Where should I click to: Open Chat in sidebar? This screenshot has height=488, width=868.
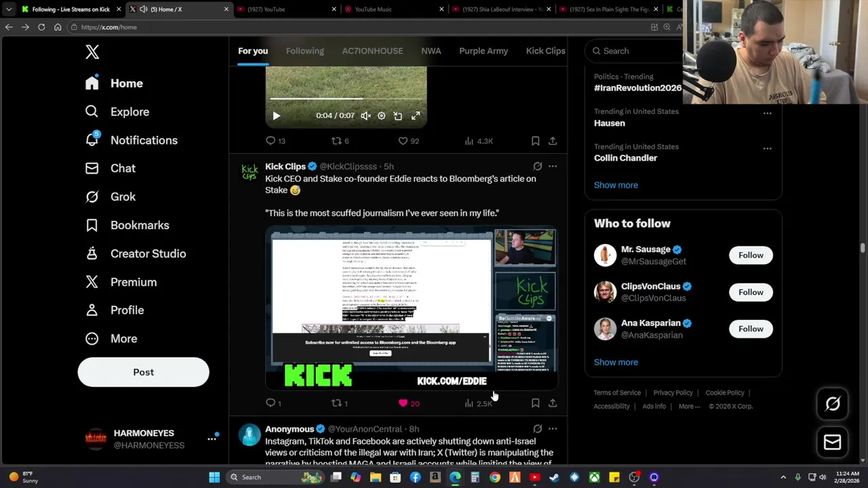click(x=111, y=168)
